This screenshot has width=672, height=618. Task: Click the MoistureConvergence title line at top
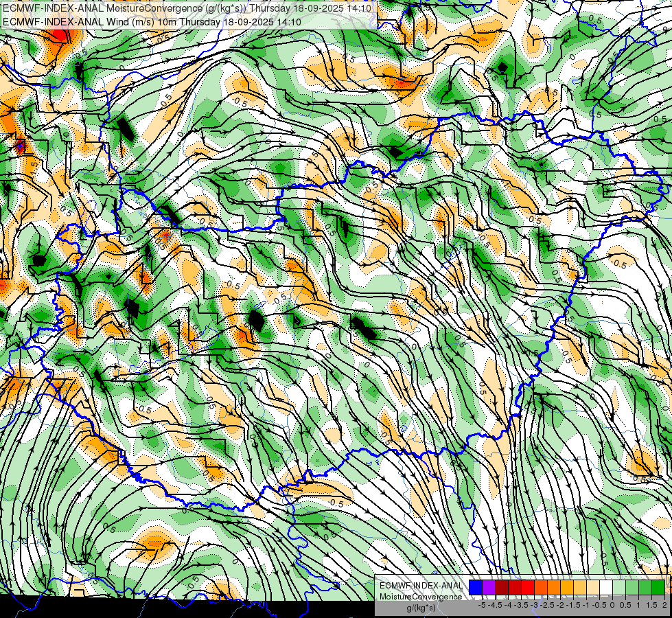pos(187,8)
